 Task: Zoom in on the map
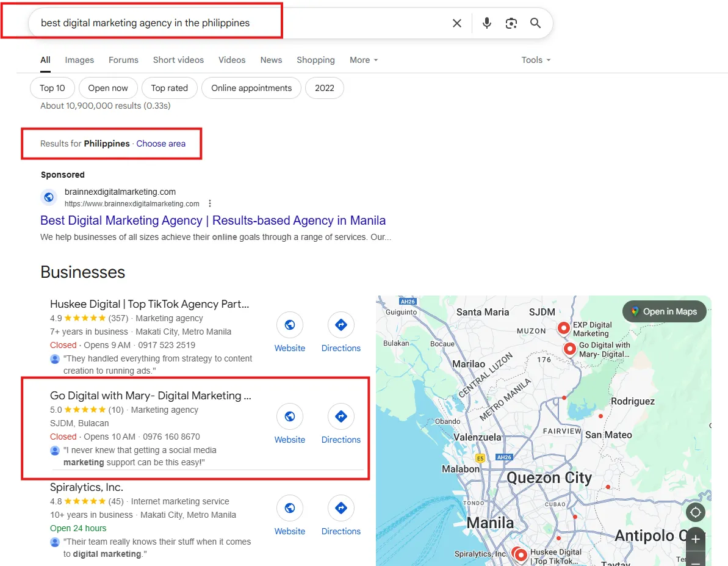pyautogui.click(x=695, y=540)
